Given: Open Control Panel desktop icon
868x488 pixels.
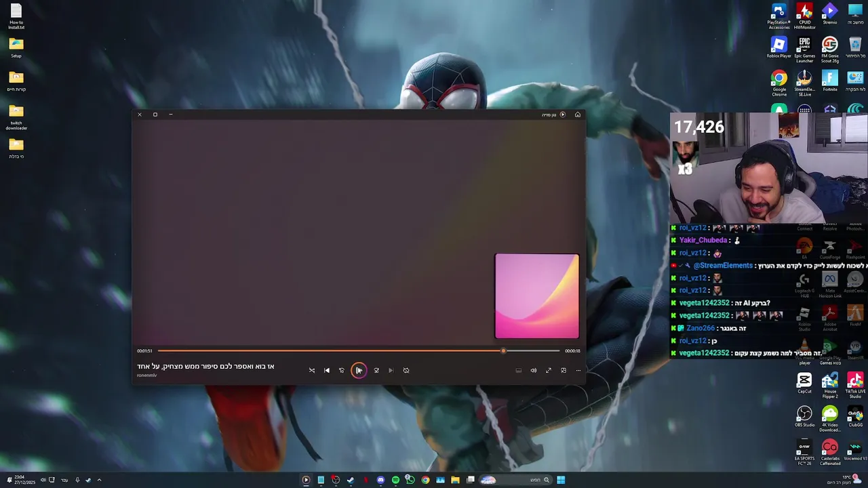Looking at the screenshot, I should point(855,81).
